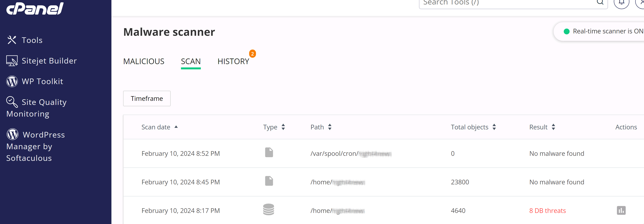644x224 pixels.
Task: Click the notifications bell icon
Action: click(x=621, y=3)
